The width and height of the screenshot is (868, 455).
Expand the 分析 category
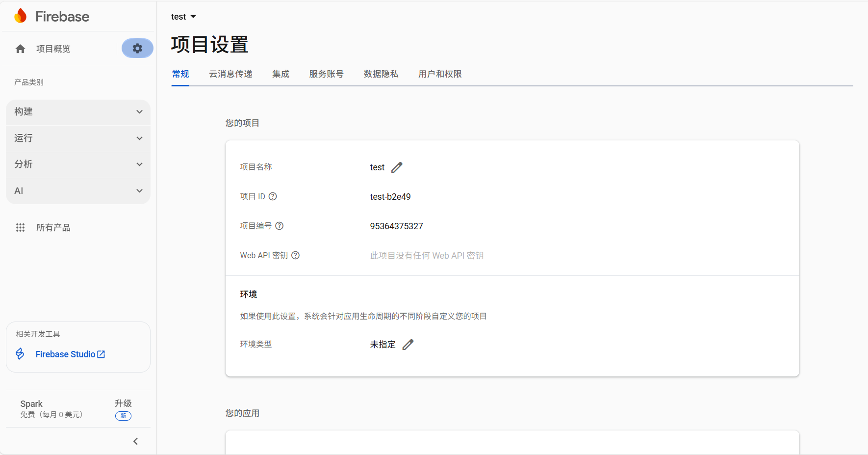139,164
